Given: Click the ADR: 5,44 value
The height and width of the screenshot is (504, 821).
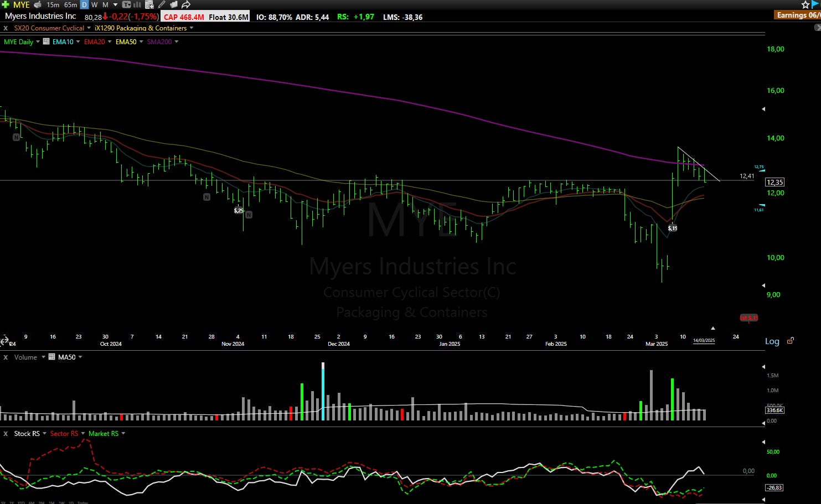Looking at the screenshot, I should [312, 17].
